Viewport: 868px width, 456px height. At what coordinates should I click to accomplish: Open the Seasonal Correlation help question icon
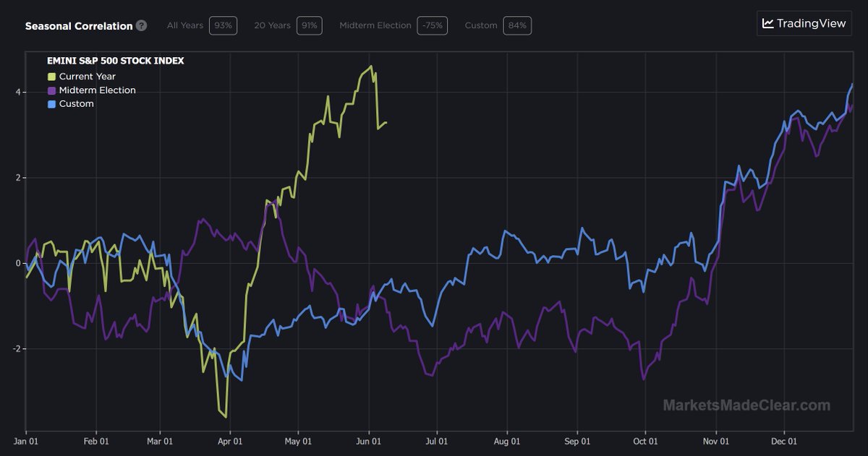(x=141, y=25)
